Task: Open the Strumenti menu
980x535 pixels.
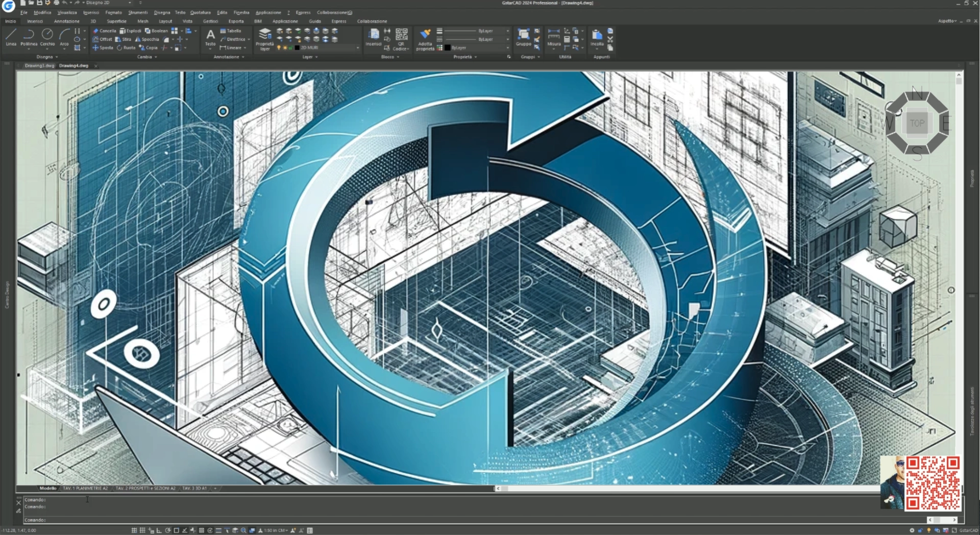Action: 137,12
